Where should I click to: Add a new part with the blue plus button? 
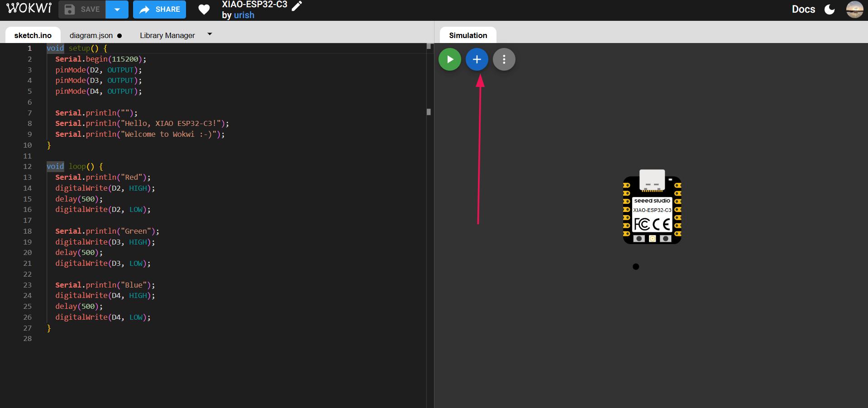tap(477, 59)
